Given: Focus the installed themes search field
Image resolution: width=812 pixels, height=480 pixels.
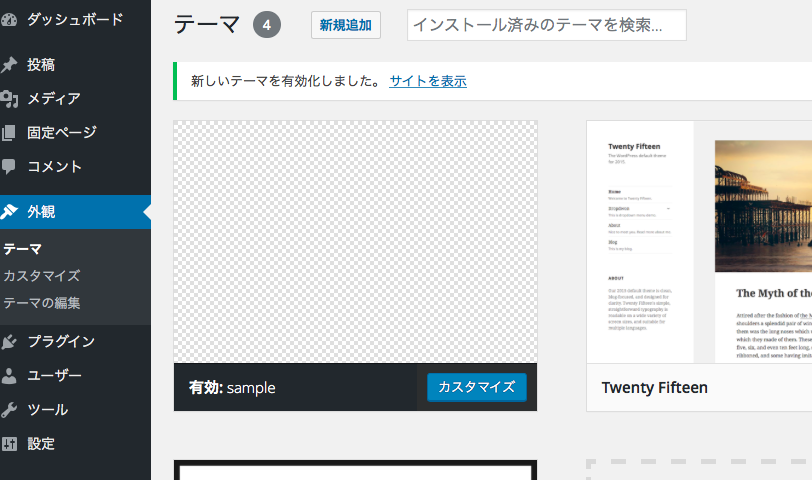Looking at the screenshot, I should (546, 25).
